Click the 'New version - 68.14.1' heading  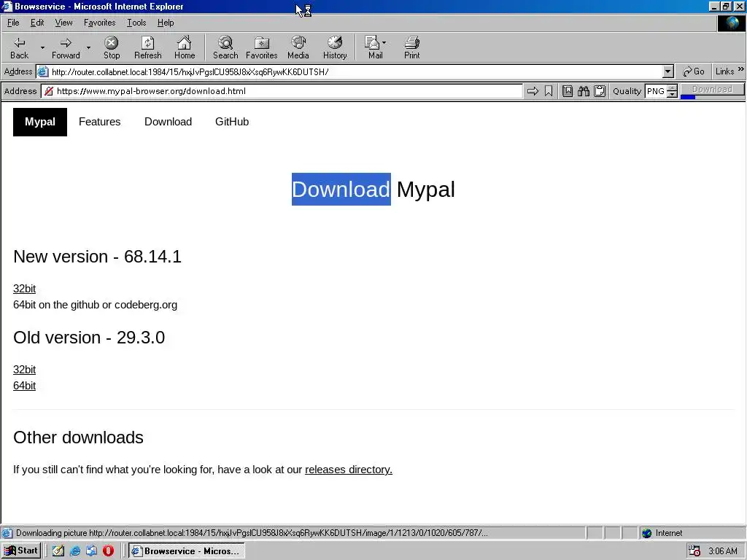(97, 257)
